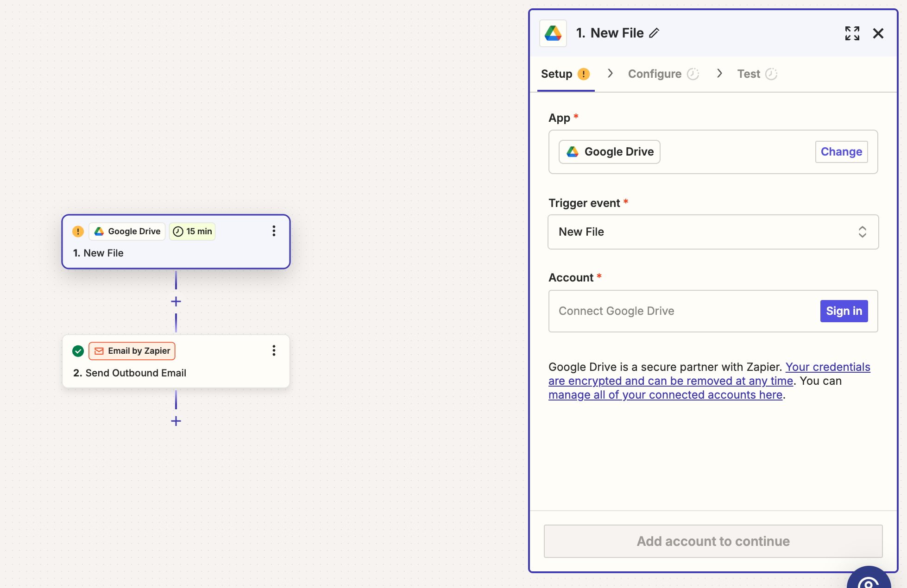Open the Setup tab
This screenshot has height=588, width=907.
click(x=565, y=74)
